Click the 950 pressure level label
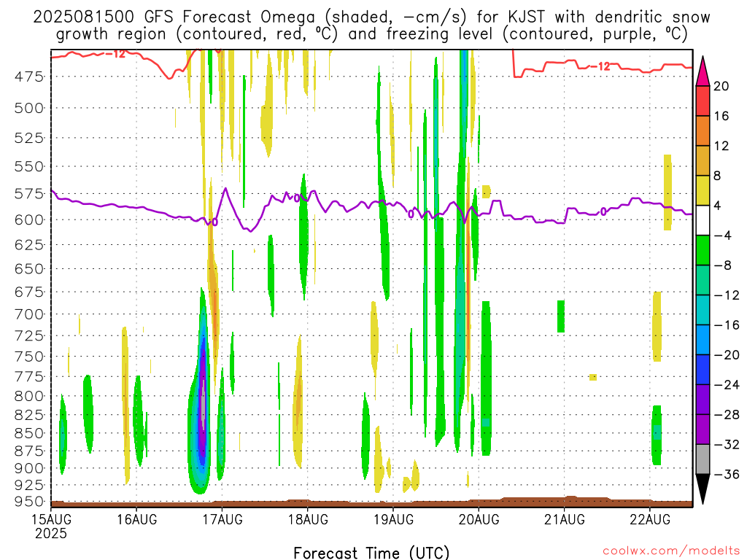Screen dimensions: 747x560 [29, 502]
